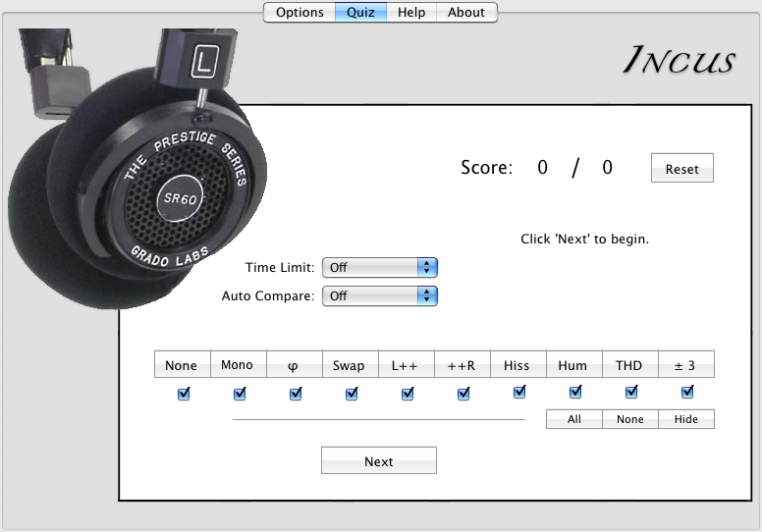Click the THD answer button

(629, 364)
